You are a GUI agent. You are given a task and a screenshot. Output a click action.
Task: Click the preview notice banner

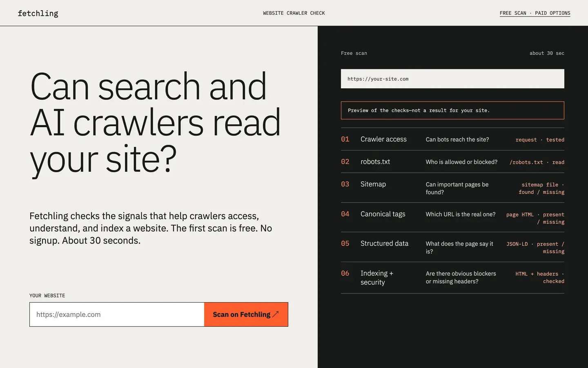(x=452, y=110)
